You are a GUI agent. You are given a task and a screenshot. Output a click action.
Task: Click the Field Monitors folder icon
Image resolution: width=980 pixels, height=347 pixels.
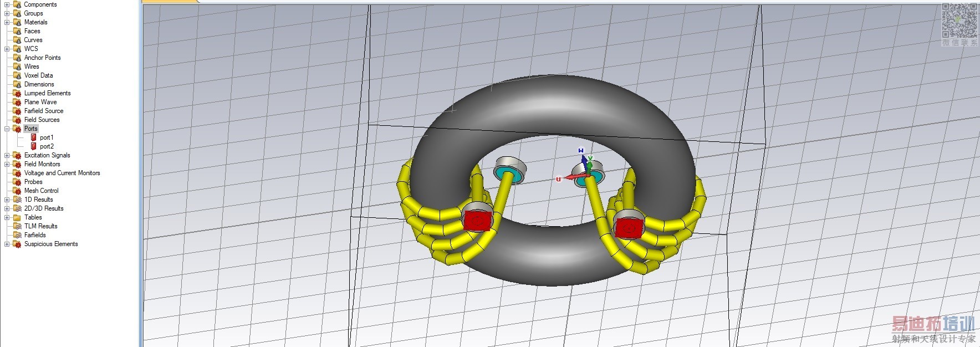click(17, 164)
